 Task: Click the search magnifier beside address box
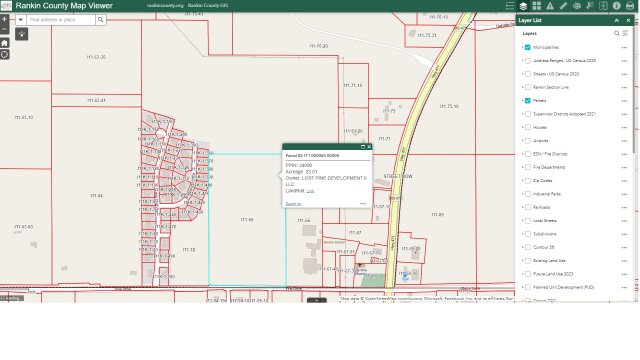100,20
